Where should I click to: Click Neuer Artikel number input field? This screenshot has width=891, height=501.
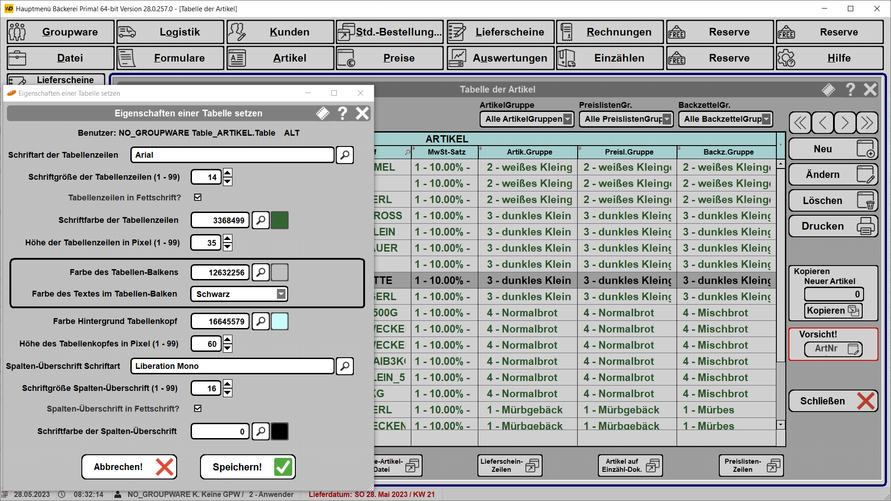pos(834,294)
